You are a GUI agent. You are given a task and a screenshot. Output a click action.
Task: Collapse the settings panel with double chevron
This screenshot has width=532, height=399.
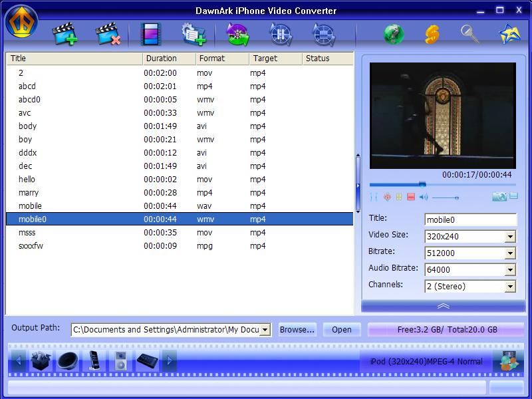point(443,306)
